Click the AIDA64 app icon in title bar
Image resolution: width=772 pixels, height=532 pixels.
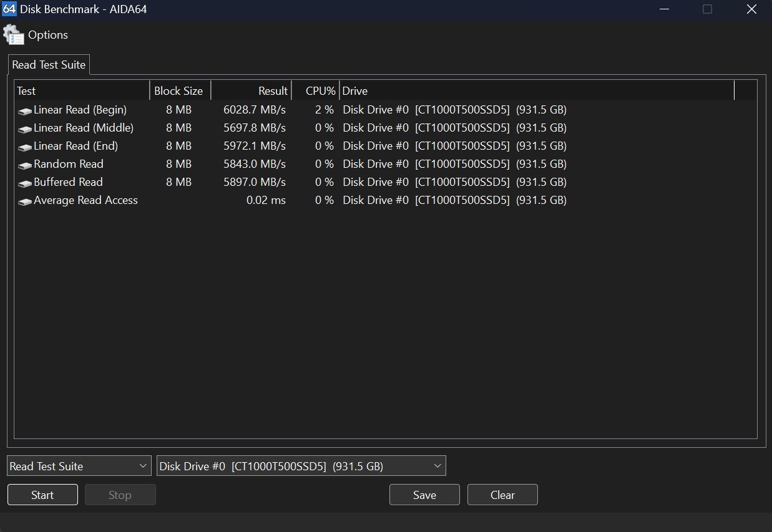9,9
